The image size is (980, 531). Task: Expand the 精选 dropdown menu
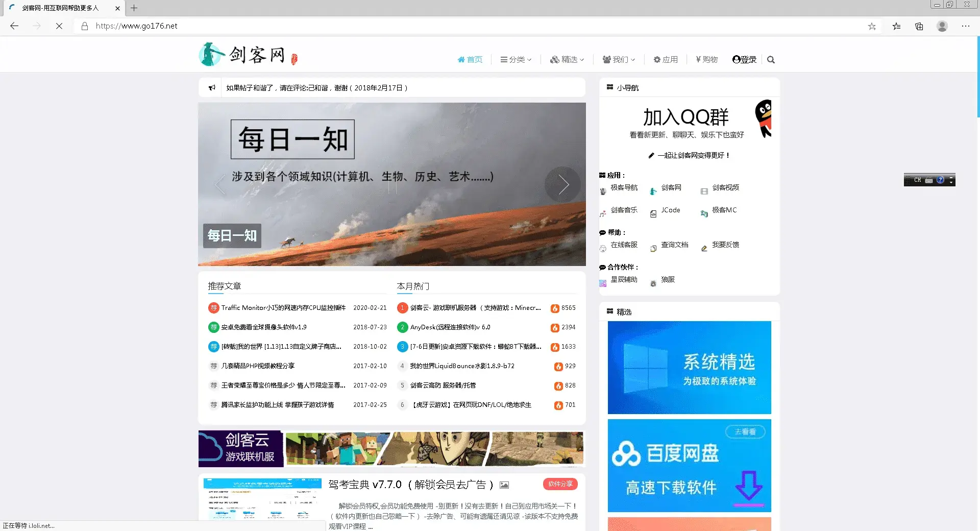pyautogui.click(x=567, y=60)
